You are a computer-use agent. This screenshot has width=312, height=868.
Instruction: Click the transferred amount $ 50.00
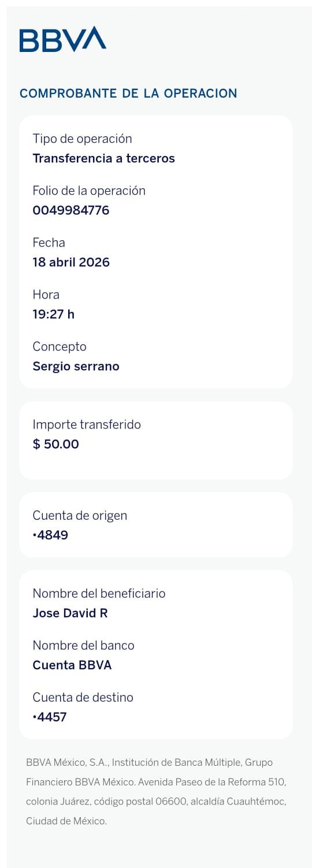click(56, 444)
